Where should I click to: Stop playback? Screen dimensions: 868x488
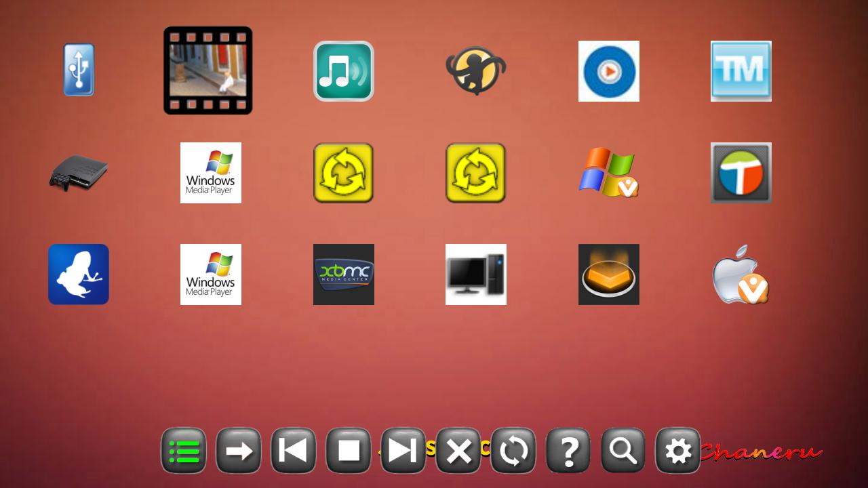(349, 451)
